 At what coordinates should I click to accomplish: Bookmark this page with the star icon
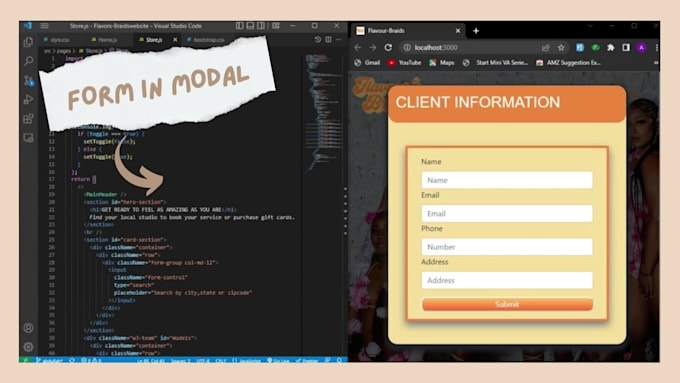click(x=561, y=47)
